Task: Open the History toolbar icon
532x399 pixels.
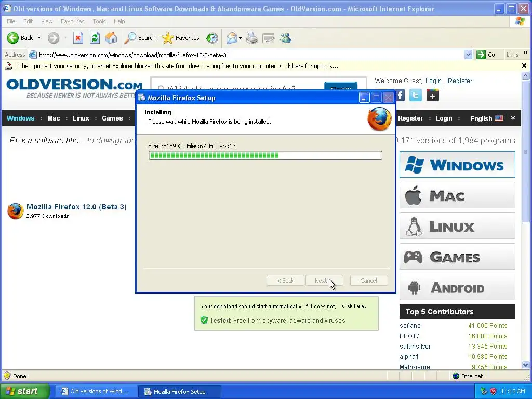Action: [x=212, y=38]
